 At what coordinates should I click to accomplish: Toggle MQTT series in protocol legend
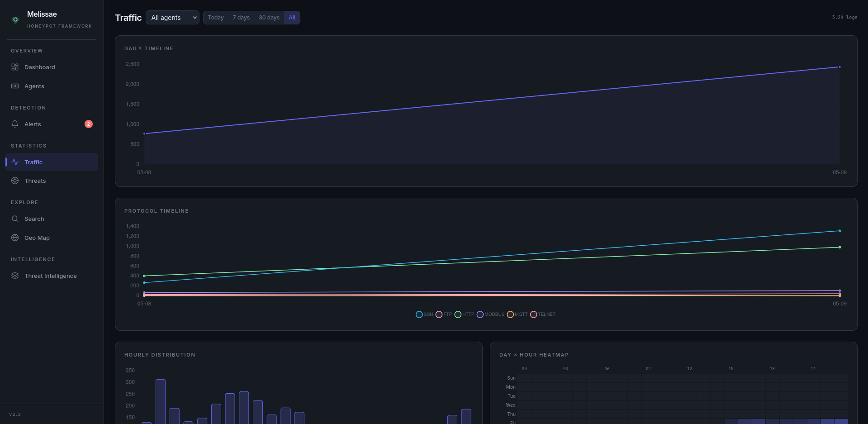(x=517, y=314)
